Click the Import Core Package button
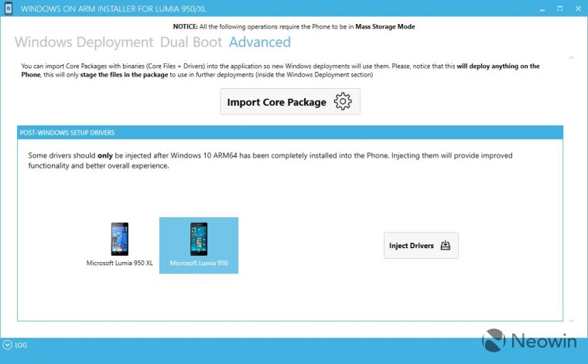588x364 pixels. tap(290, 102)
